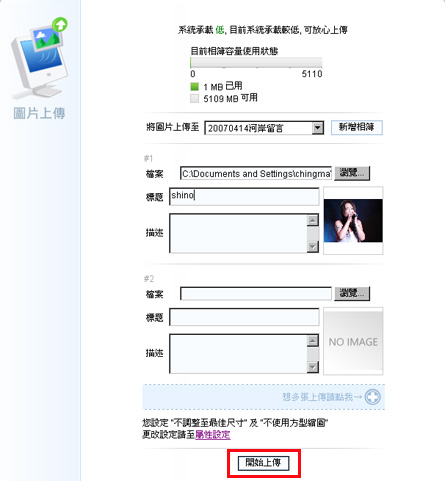Image resolution: width=445 pixels, height=481 pixels.
Task: Click the down arrow of #2 description scrollbar
Action: [x=313, y=367]
